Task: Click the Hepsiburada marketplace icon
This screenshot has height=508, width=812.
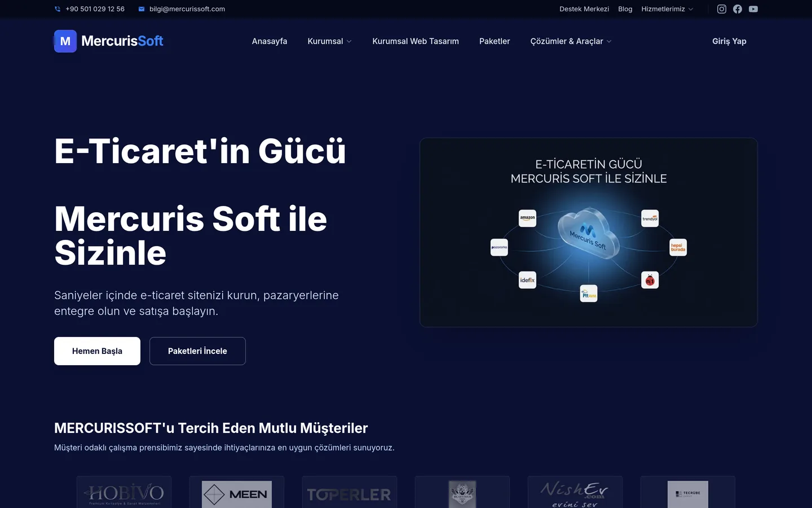Action: tap(678, 247)
